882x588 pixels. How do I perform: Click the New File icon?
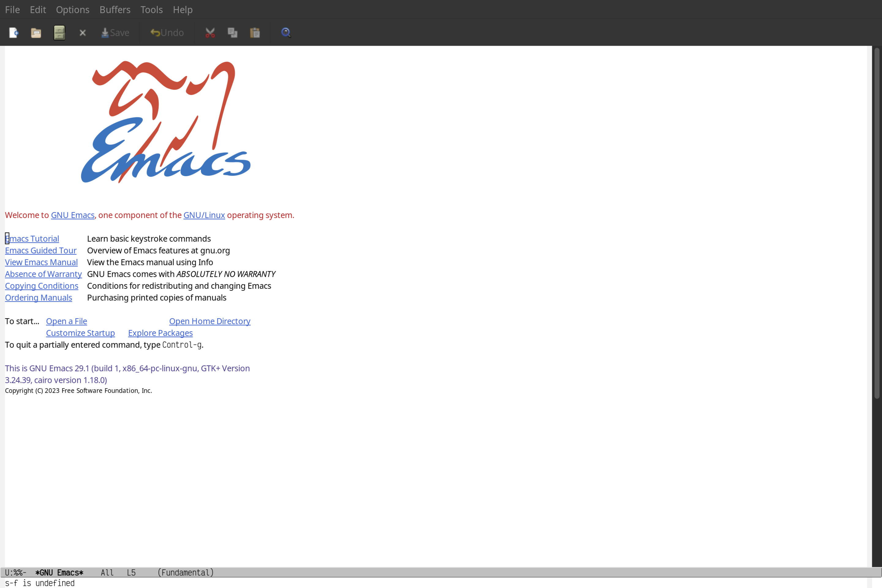pos(13,32)
